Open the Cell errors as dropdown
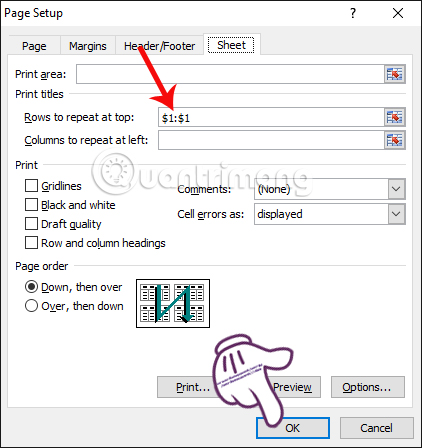The width and height of the screenshot is (422, 448). coord(396,214)
